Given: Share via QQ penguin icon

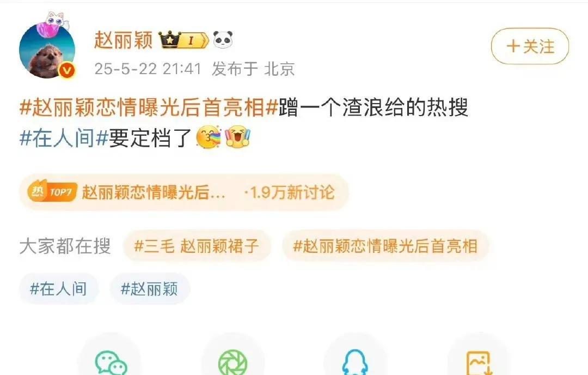Looking at the screenshot, I should [355, 362].
